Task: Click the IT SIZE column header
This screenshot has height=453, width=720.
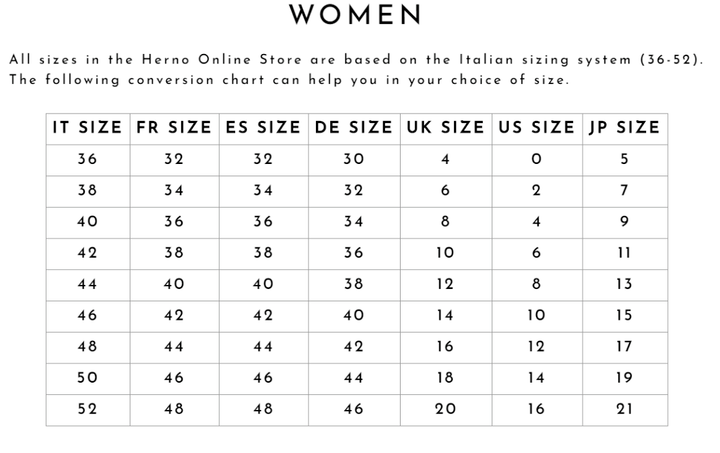Action: pyautogui.click(x=87, y=127)
